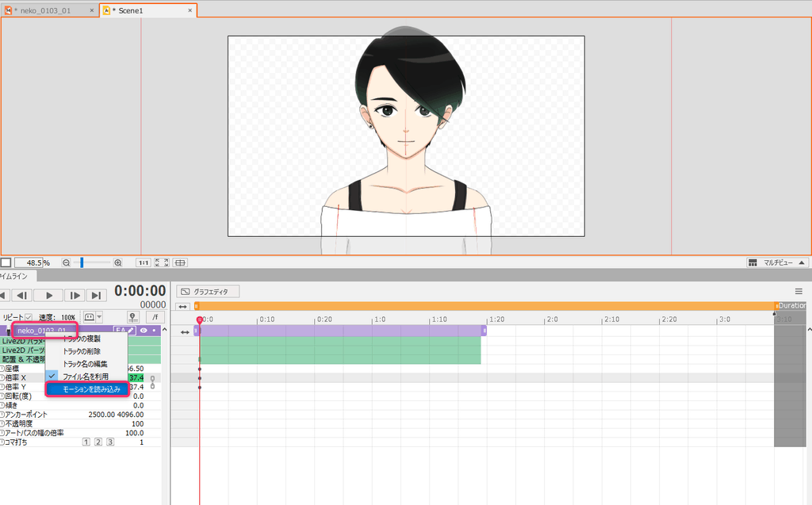Toggle neko_0103_01 track visibility eye
The image size is (812, 505).
pyautogui.click(x=144, y=330)
